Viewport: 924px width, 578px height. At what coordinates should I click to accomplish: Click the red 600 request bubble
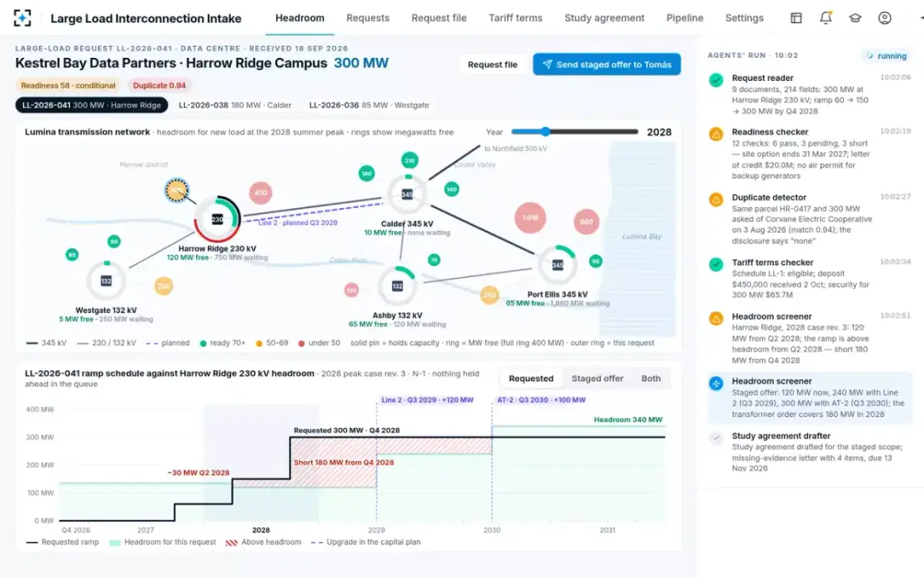[587, 222]
